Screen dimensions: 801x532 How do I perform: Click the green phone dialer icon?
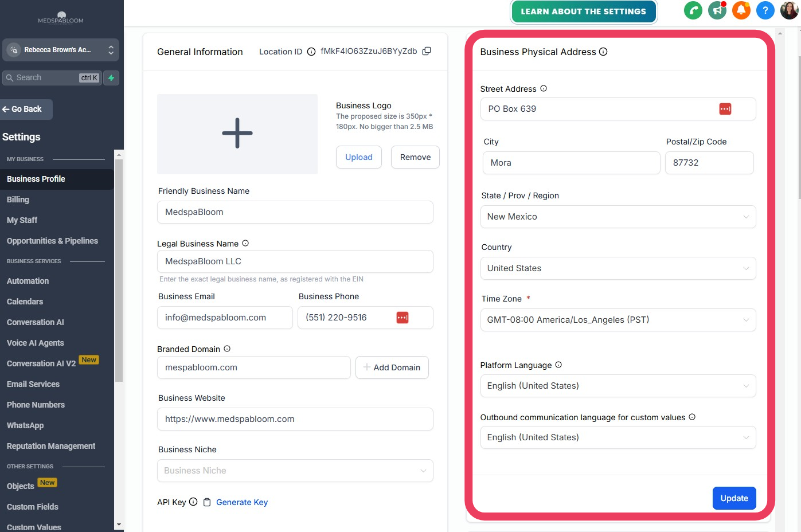[x=693, y=10]
